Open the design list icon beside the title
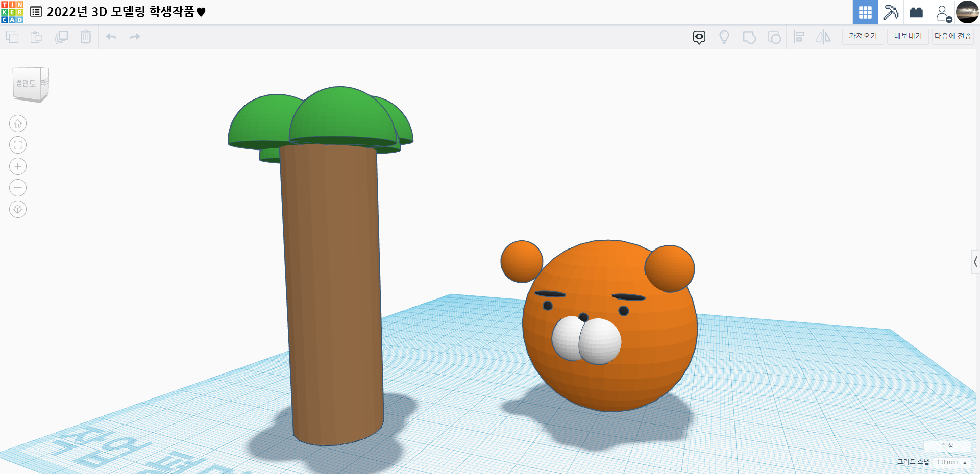The image size is (980, 474). point(36,12)
